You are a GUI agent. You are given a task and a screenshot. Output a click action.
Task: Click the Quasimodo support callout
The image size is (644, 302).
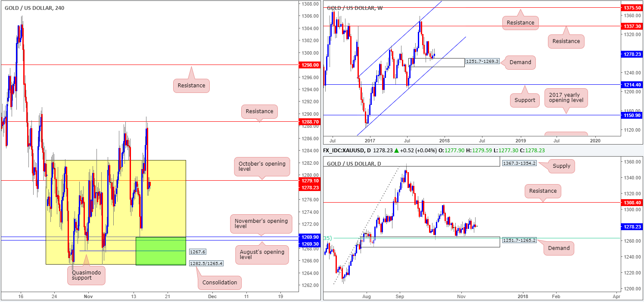[x=86, y=275]
